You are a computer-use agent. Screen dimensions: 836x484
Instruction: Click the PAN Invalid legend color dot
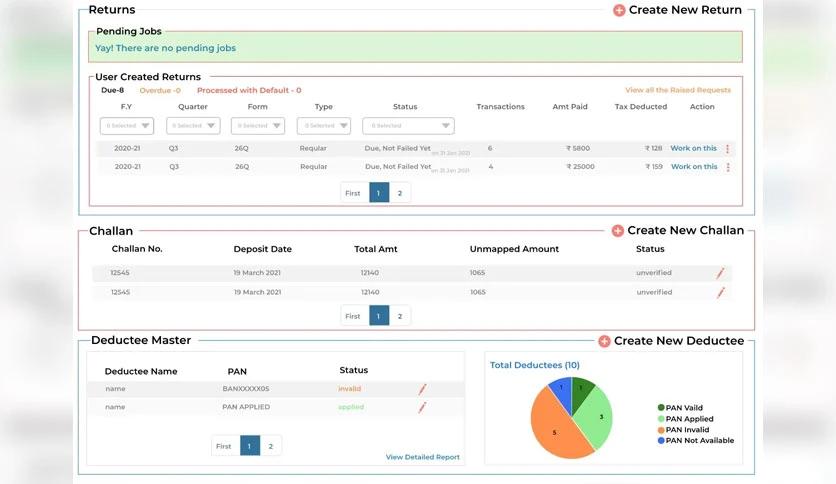point(661,430)
